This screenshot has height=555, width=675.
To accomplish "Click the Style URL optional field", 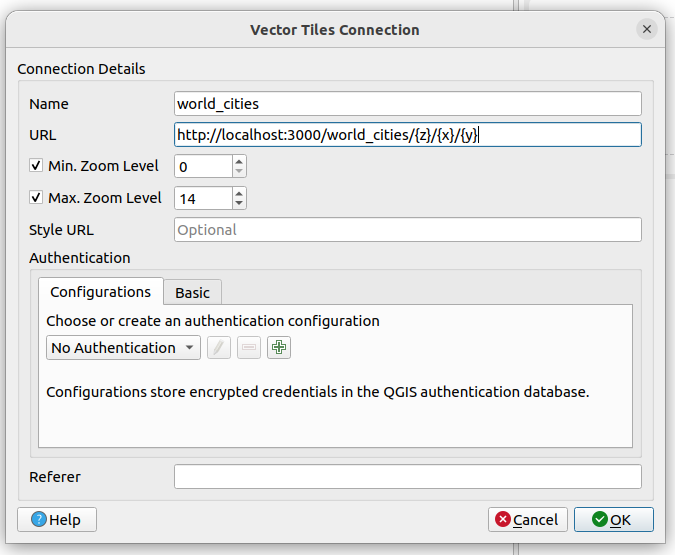I will 407,230.
